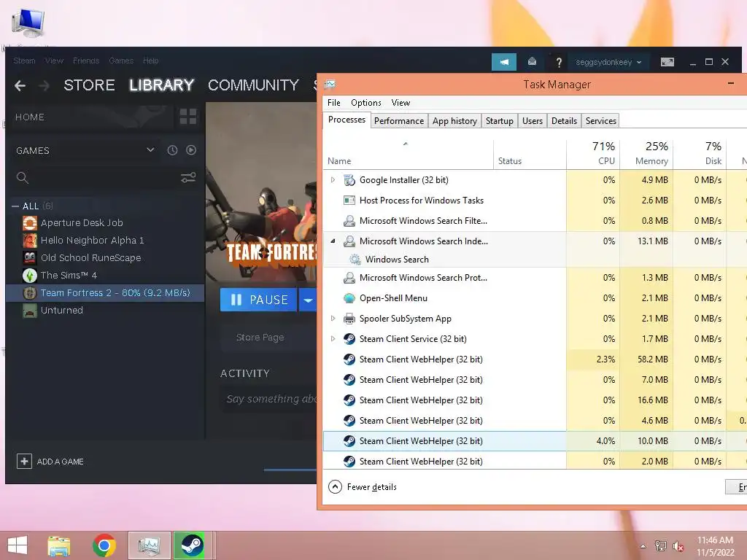Expand Steam Client Service (32 bit)
This screenshot has height=560, width=747.
[333, 339]
